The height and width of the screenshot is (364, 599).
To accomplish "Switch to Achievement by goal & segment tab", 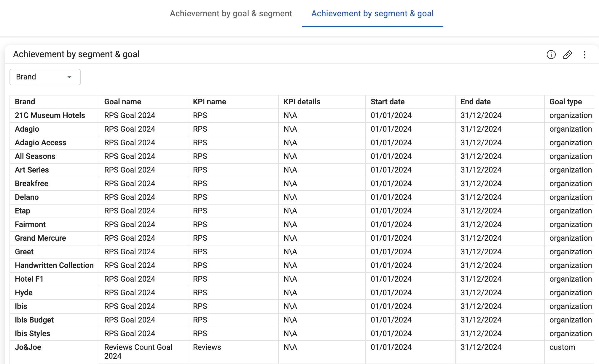I will (x=231, y=14).
